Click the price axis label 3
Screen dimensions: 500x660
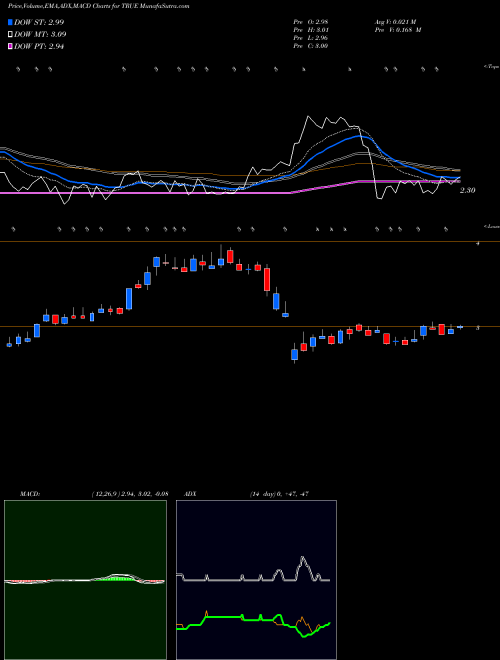click(477, 328)
